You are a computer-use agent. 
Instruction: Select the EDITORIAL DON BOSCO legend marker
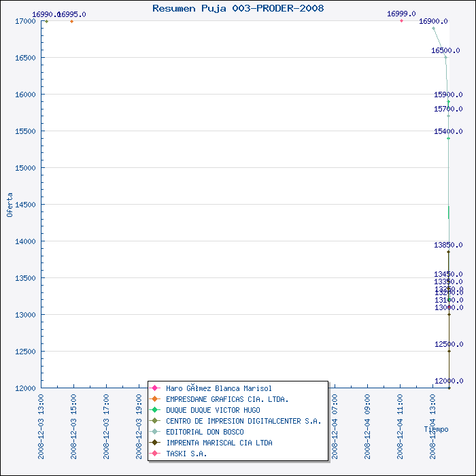(x=156, y=432)
